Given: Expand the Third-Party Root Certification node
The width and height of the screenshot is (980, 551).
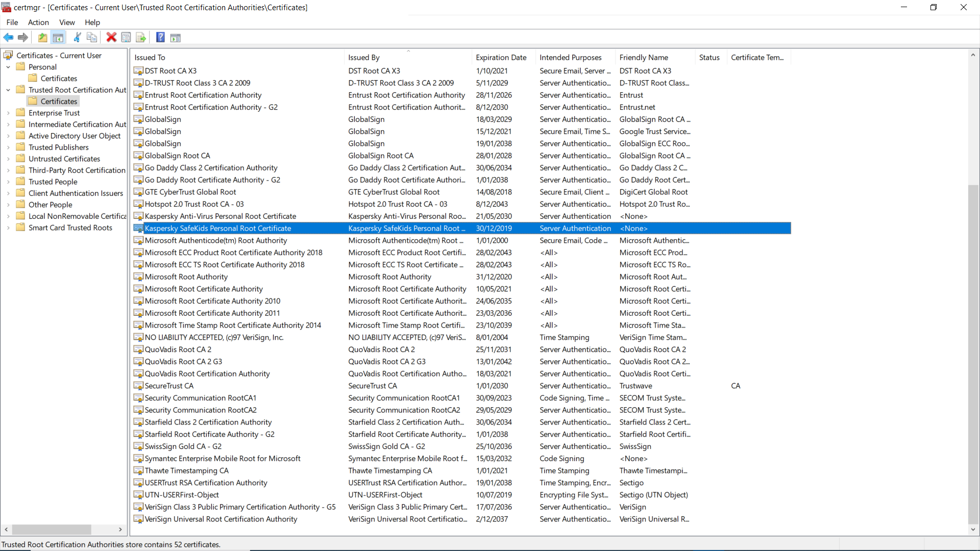Looking at the screenshot, I should pyautogui.click(x=8, y=170).
